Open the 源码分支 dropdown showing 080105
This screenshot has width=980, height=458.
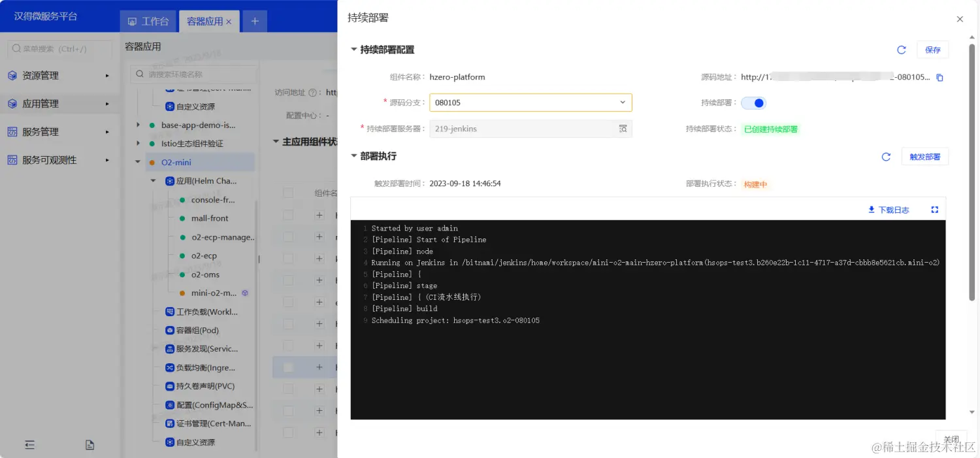pos(531,103)
